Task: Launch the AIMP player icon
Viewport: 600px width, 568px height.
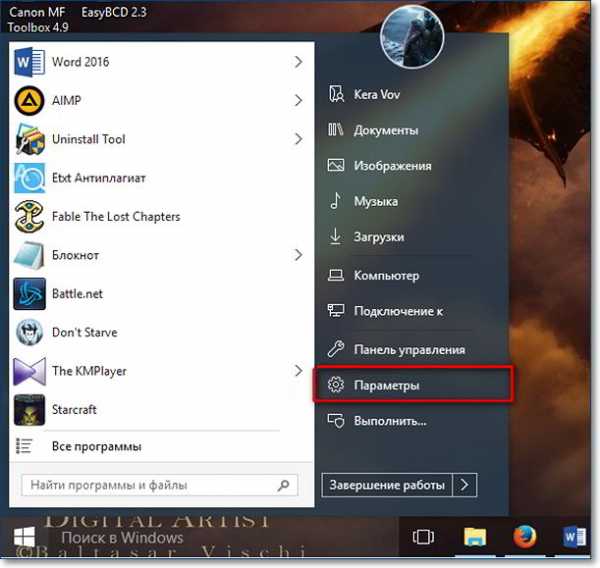Action: tap(29, 101)
